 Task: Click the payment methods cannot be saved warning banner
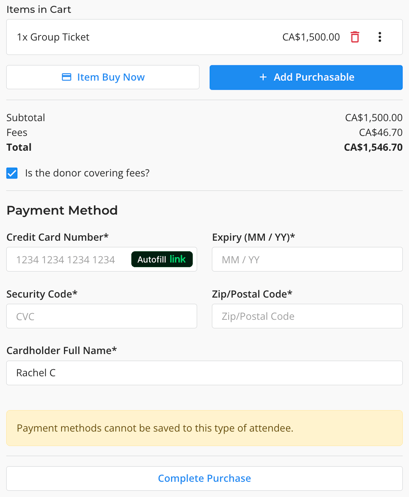[204, 428]
